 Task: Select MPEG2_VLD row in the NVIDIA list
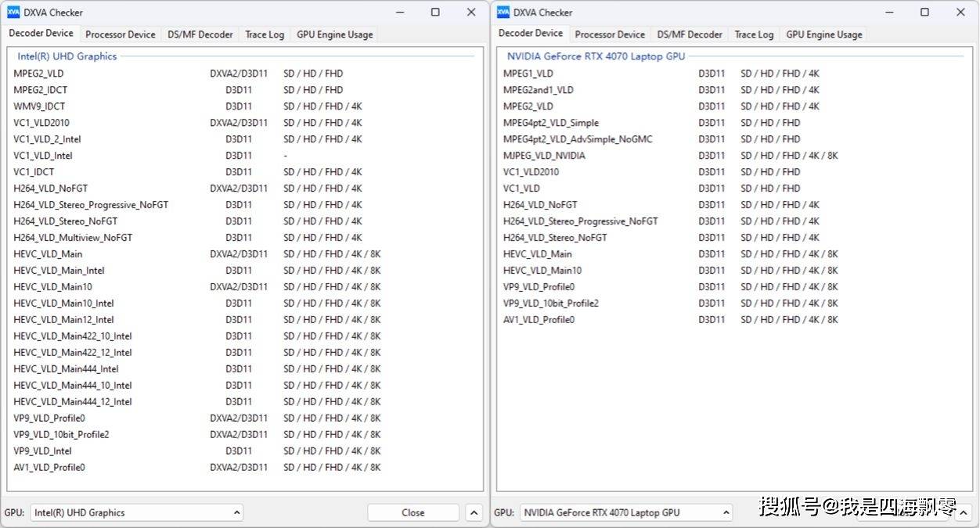733,106
